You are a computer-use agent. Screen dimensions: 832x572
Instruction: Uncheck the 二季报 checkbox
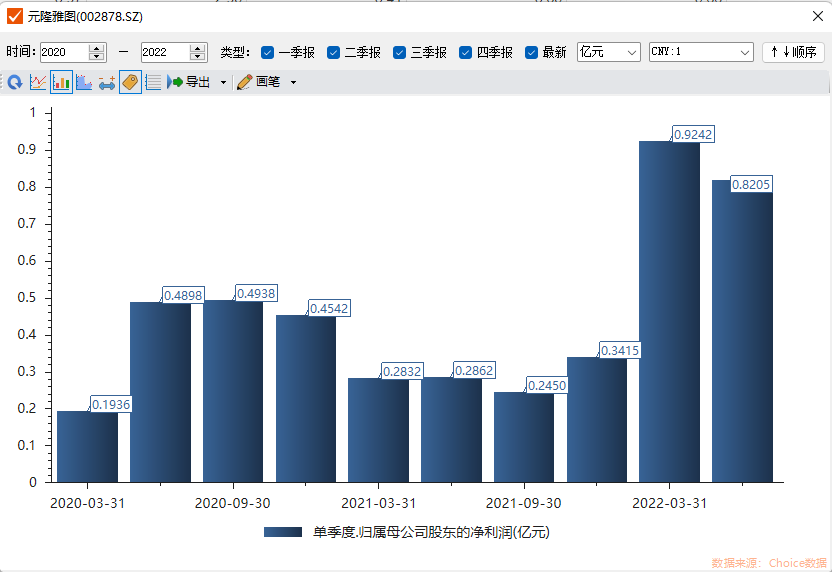point(334,53)
